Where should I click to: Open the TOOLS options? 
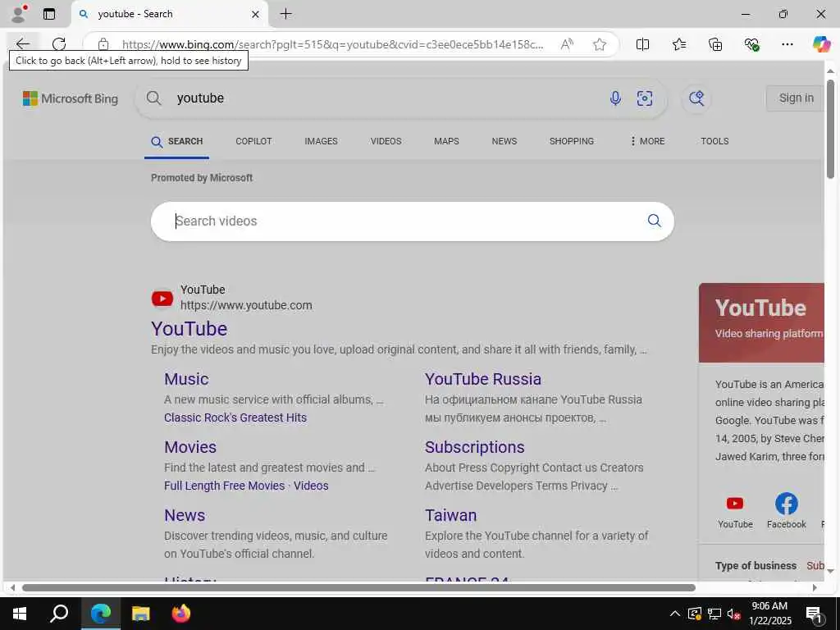tap(714, 141)
